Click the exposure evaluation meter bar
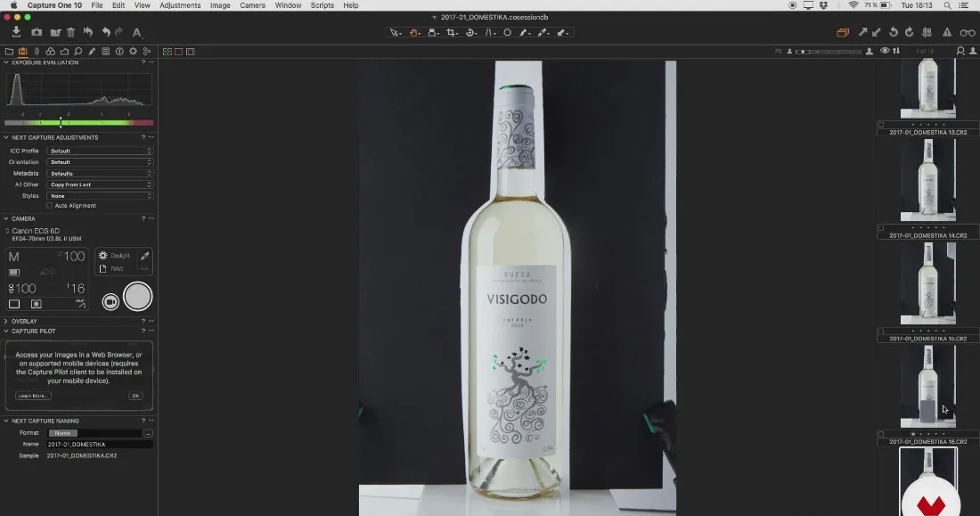This screenshot has width=980, height=516. click(x=78, y=123)
